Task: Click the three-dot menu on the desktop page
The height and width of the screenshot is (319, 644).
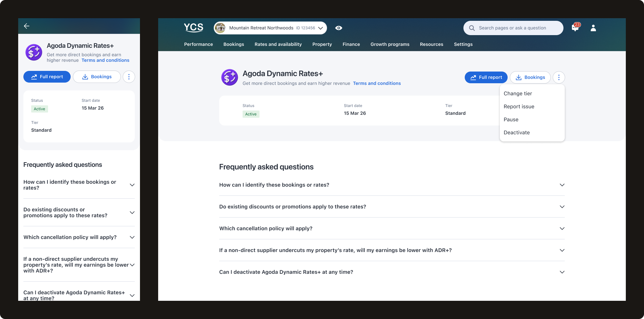Action: click(559, 77)
